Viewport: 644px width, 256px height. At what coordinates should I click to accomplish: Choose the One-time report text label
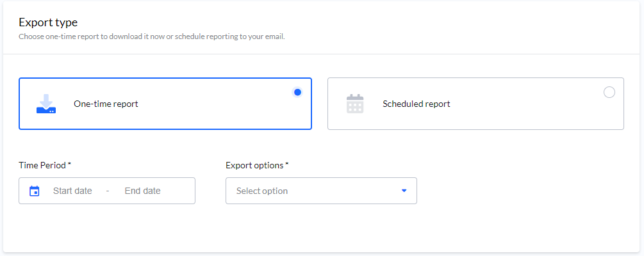106,104
